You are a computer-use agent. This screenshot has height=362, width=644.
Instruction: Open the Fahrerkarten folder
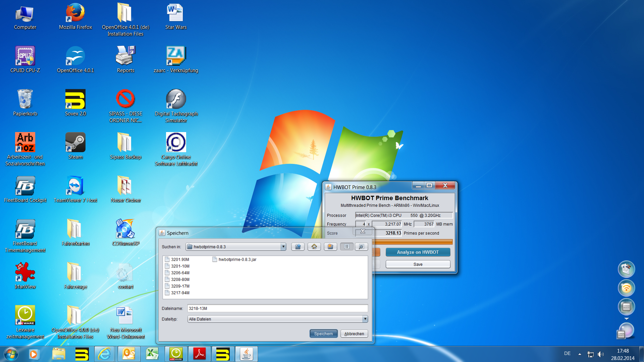[x=75, y=233]
